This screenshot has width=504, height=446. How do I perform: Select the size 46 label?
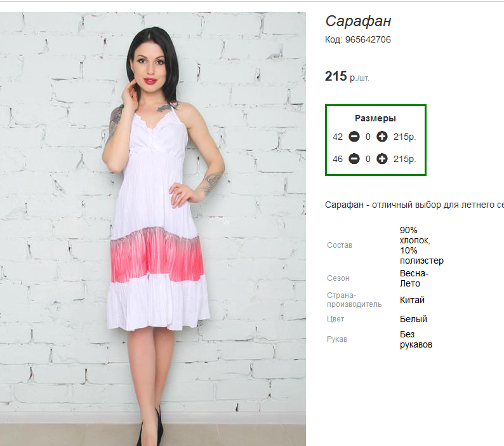pyautogui.click(x=338, y=159)
